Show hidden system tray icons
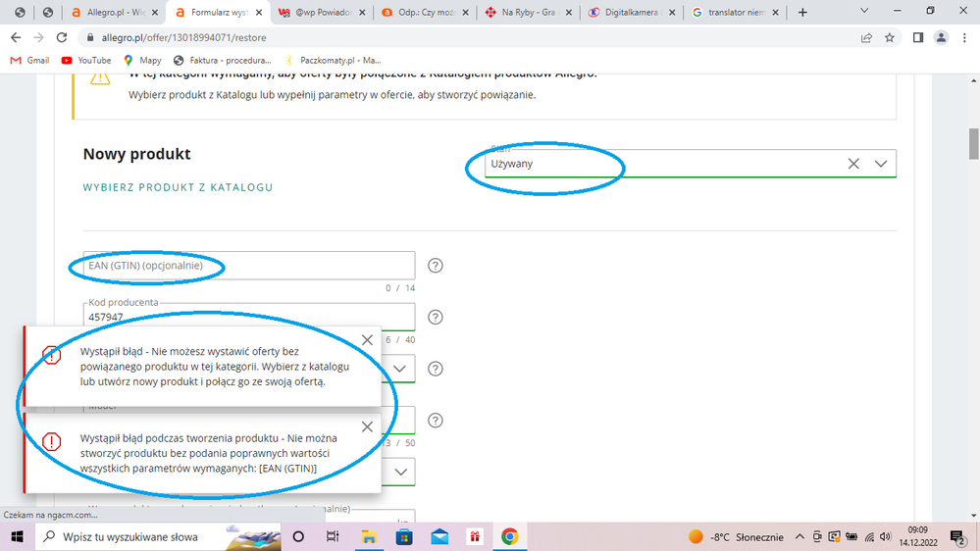 pyautogui.click(x=799, y=536)
